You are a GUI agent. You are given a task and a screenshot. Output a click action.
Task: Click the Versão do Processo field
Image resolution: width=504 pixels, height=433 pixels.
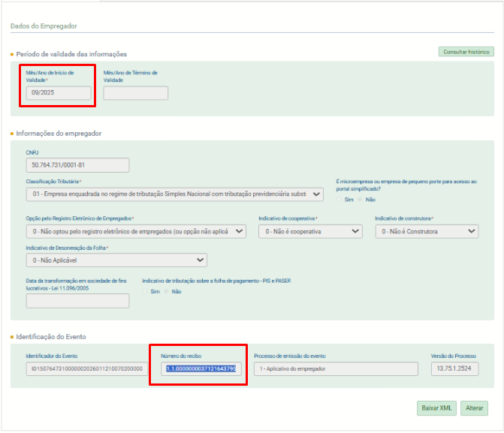tap(454, 368)
